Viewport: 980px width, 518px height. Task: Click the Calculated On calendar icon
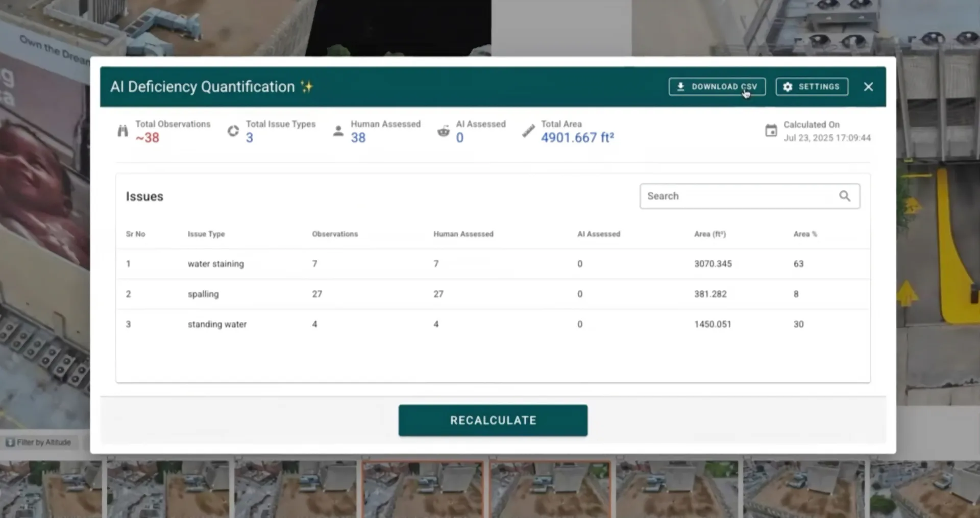[771, 131]
